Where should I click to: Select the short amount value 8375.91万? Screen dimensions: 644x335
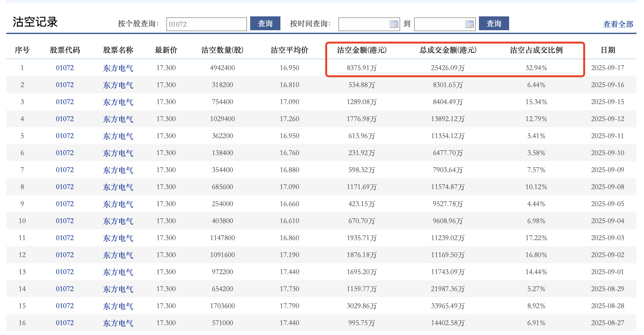pyautogui.click(x=362, y=68)
